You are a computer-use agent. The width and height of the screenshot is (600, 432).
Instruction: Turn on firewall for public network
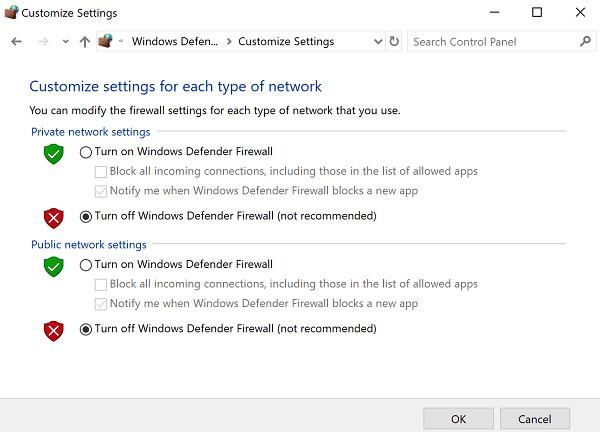[86, 265]
